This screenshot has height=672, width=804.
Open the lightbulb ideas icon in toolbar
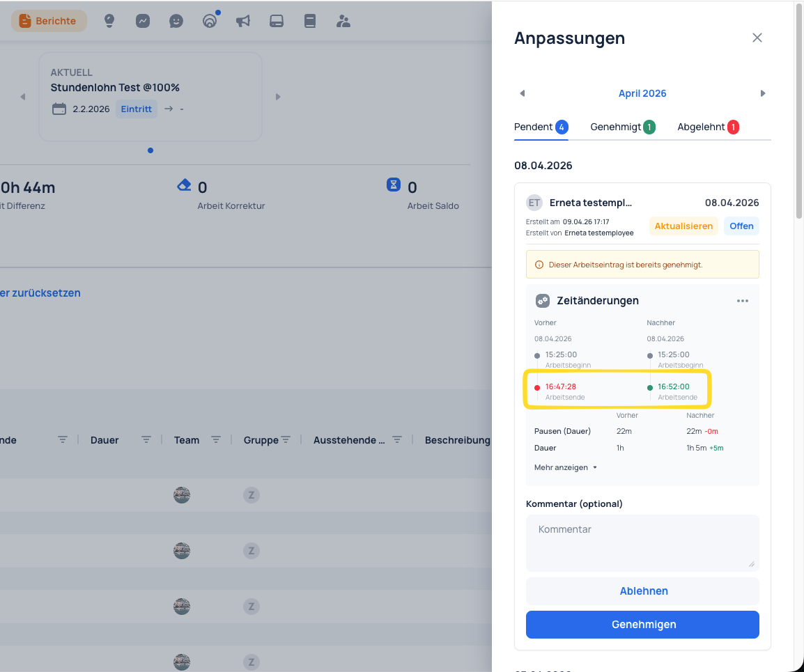[x=109, y=21]
